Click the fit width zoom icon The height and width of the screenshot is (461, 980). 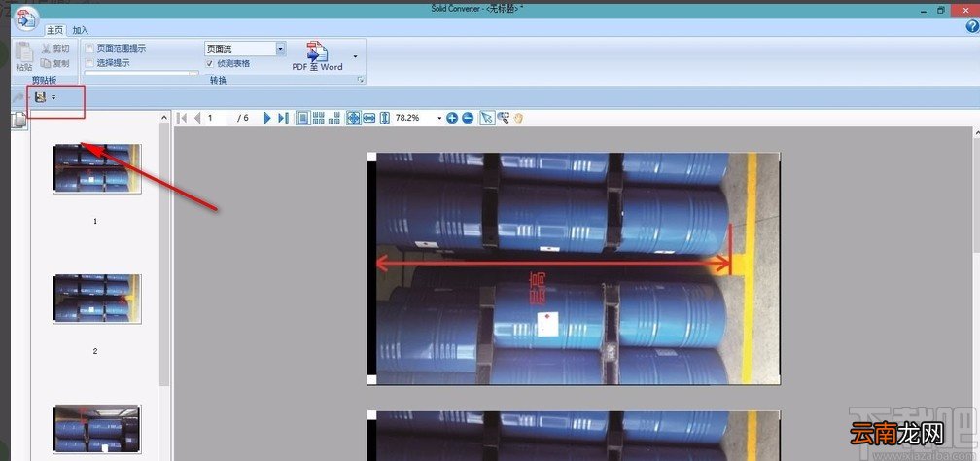(369, 118)
